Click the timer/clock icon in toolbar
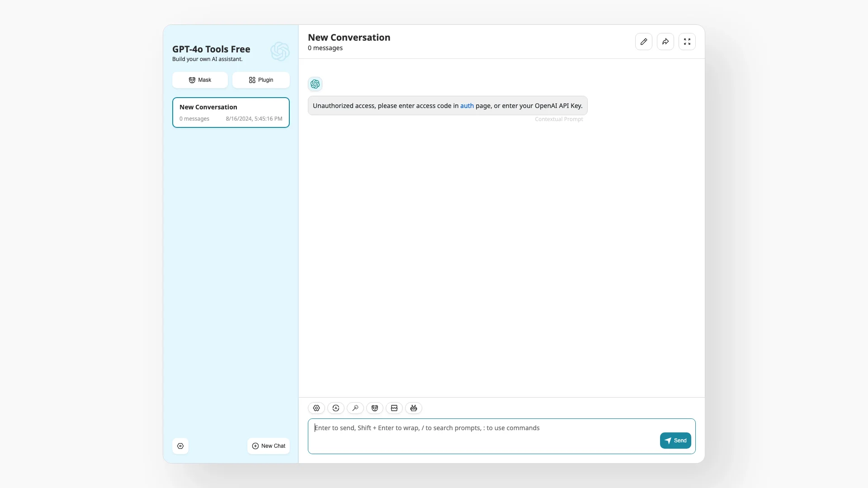 point(335,408)
